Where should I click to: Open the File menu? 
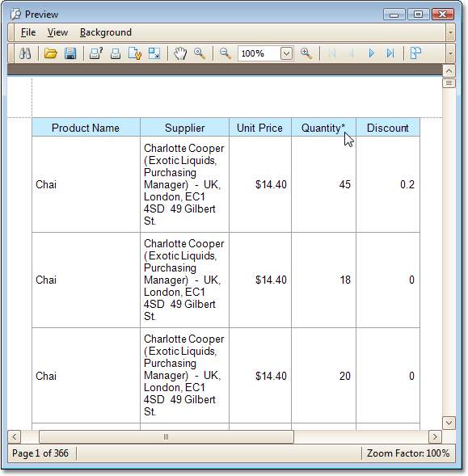pos(28,32)
